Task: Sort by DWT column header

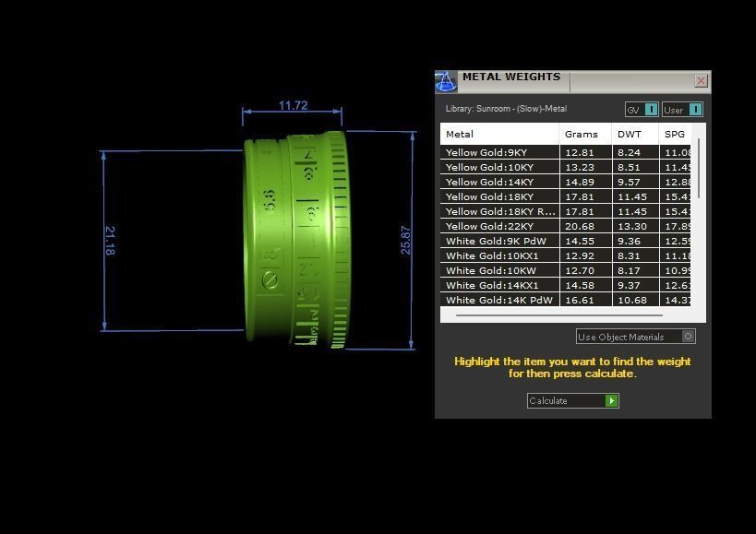Action: (635, 134)
